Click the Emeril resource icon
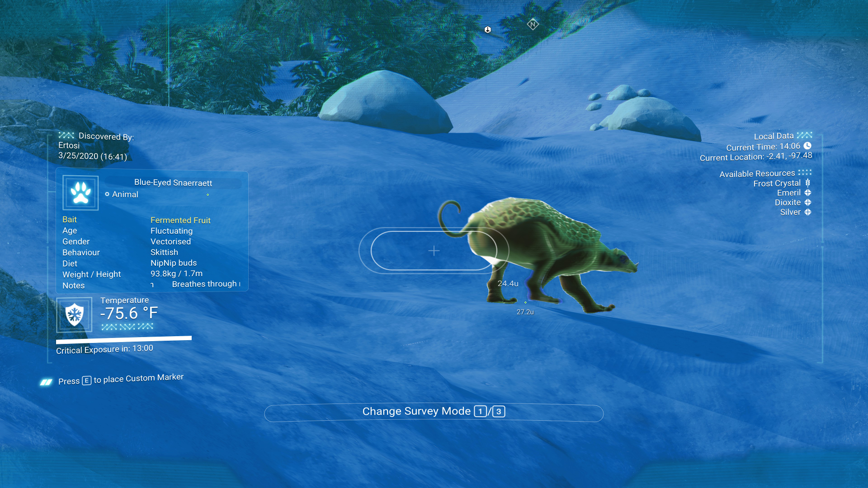 808,192
